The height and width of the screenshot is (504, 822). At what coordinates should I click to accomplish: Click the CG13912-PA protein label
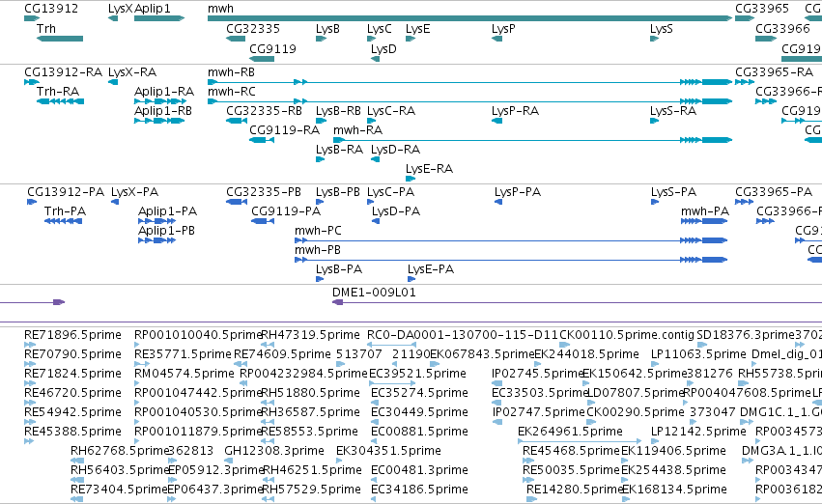66,192
